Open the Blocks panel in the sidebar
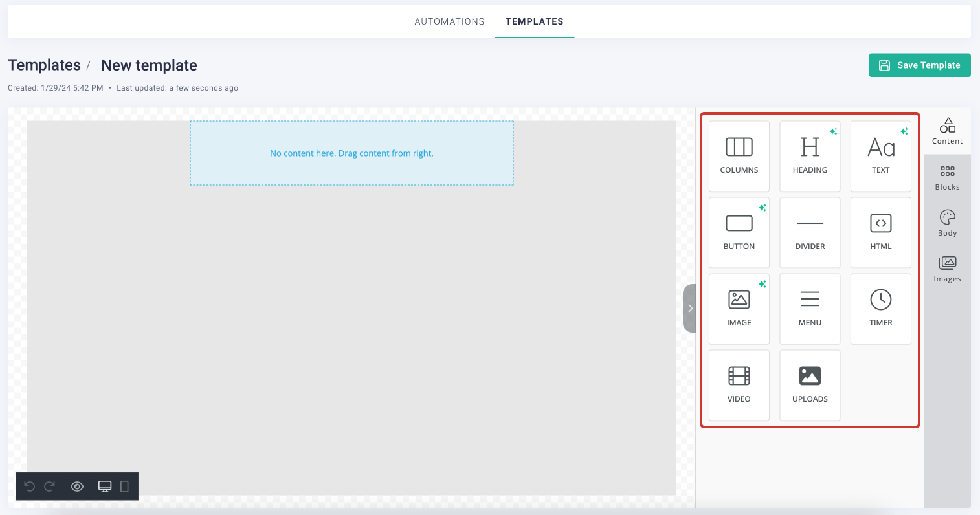 (x=947, y=176)
